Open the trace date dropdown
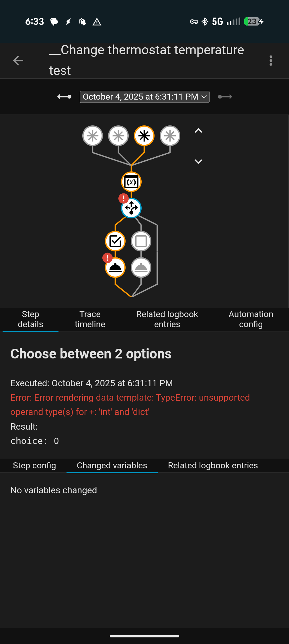The height and width of the screenshot is (644, 289). (x=144, y=97)
